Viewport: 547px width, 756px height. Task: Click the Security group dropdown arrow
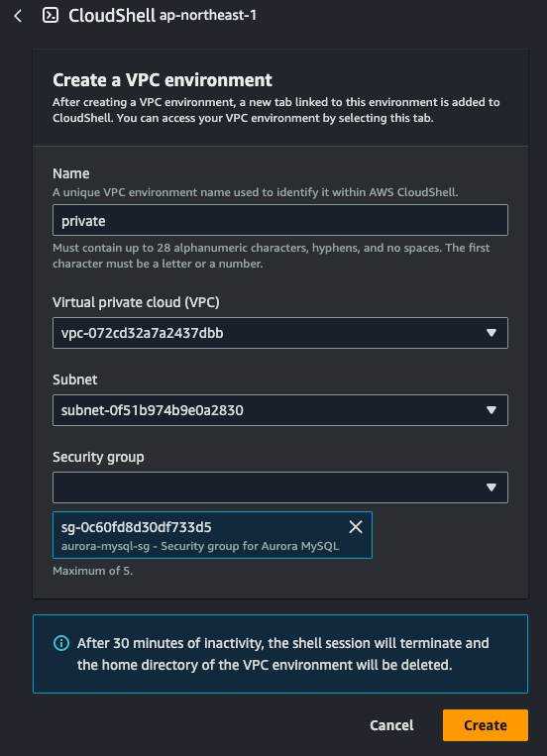click(x=492, y=487)
